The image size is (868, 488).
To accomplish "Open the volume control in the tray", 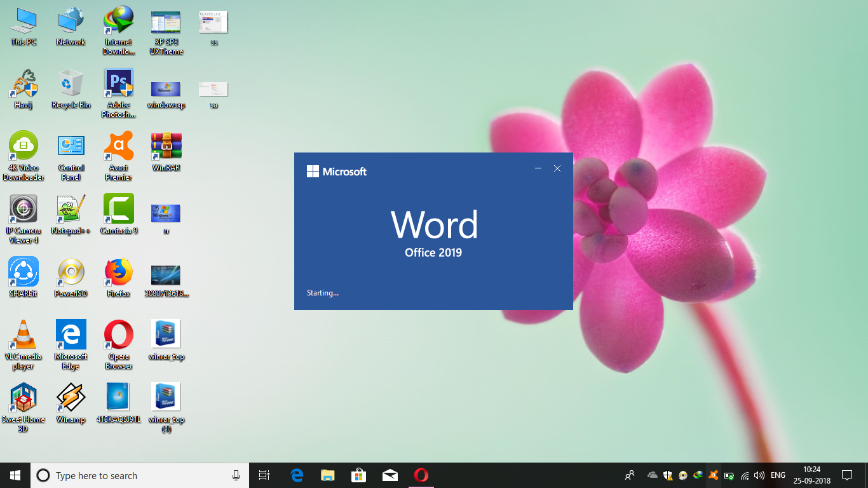I will (x=759, y=475).
